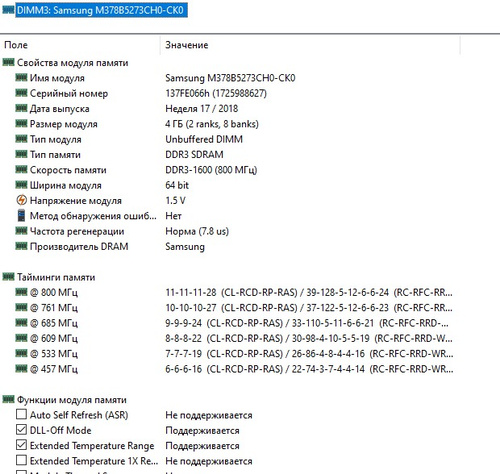Toggle the DLL-Off Mode checkbox
This screenshot has height=474, width=500.
[21, 430]
